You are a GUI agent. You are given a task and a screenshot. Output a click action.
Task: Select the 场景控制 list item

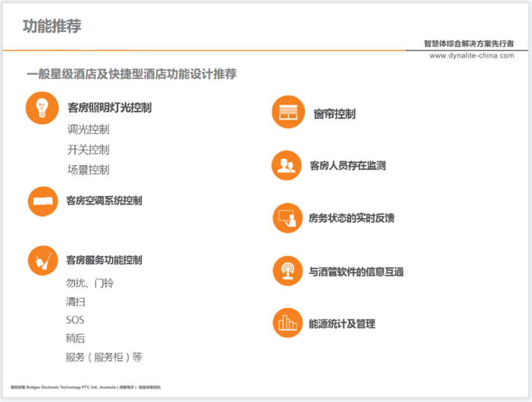tap(88, 170)
